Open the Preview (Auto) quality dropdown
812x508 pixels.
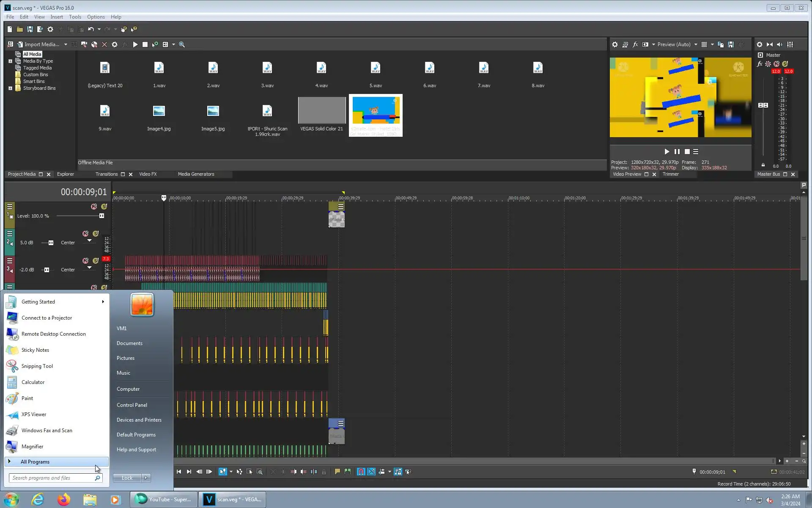pyautogui.click(x=696, y=44)
